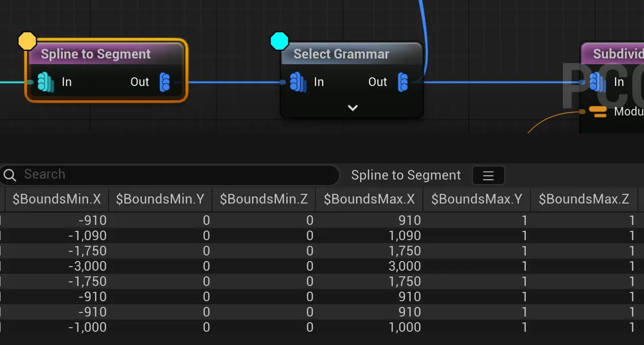
Task: Click the $BoundsMin.Z column header
Action: tap(263, 199)
